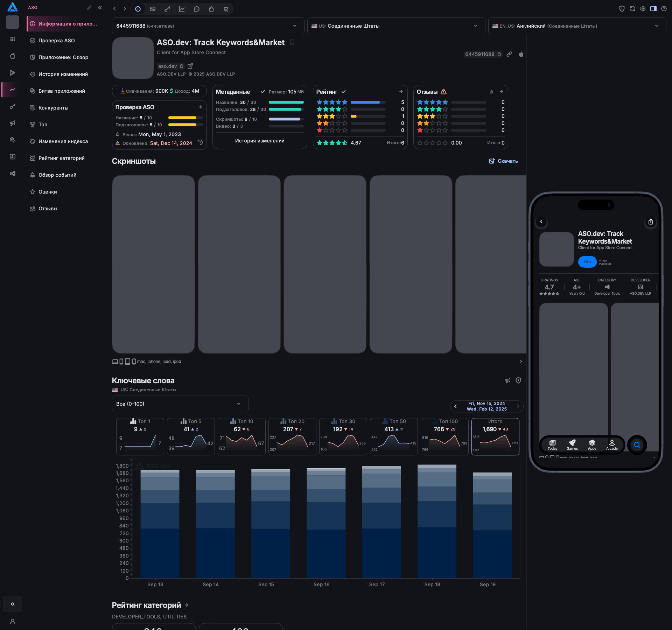672x630 pixels.
Task: Expand the Проверка ASO card arrow
Action: point(200,107)
